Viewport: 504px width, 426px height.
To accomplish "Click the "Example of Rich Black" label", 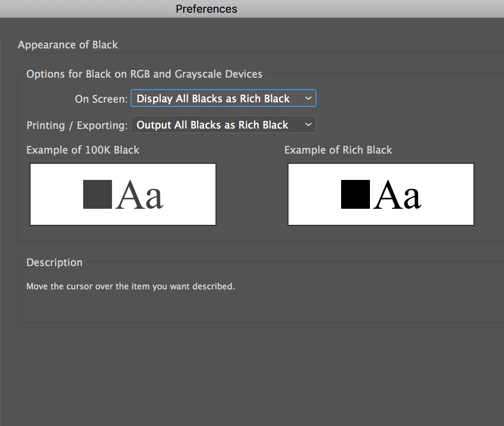I will (338, 150).
